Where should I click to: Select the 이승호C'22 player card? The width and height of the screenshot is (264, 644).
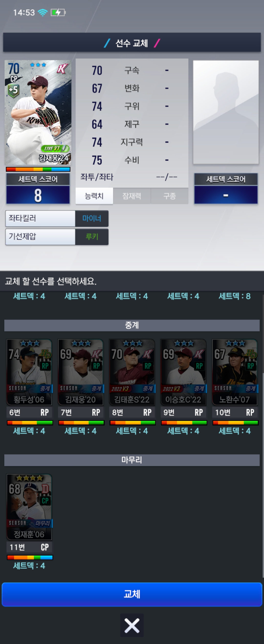point(183,372)
